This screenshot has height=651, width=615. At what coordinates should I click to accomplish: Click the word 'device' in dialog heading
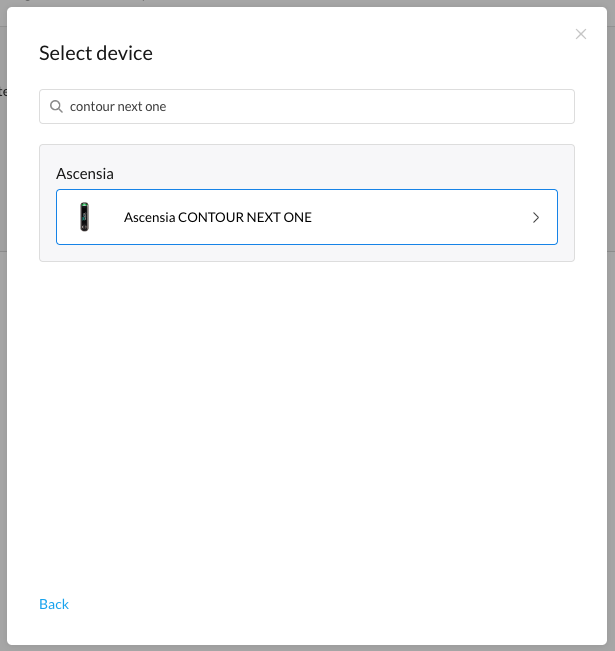coord(125,53)
